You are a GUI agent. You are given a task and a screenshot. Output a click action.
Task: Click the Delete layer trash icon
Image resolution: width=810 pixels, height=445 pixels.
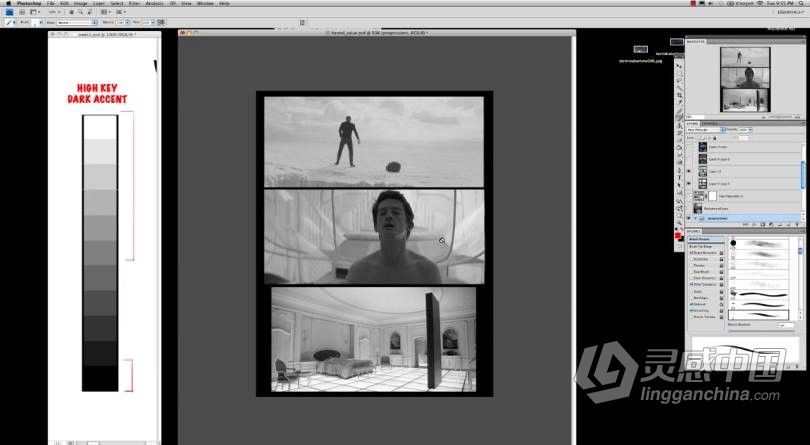pyautogui.click(x=797, y=224)
